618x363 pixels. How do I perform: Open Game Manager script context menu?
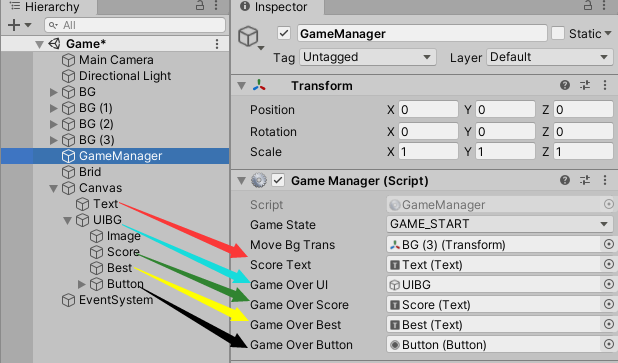pyautogui.click(x=605, y=180)
